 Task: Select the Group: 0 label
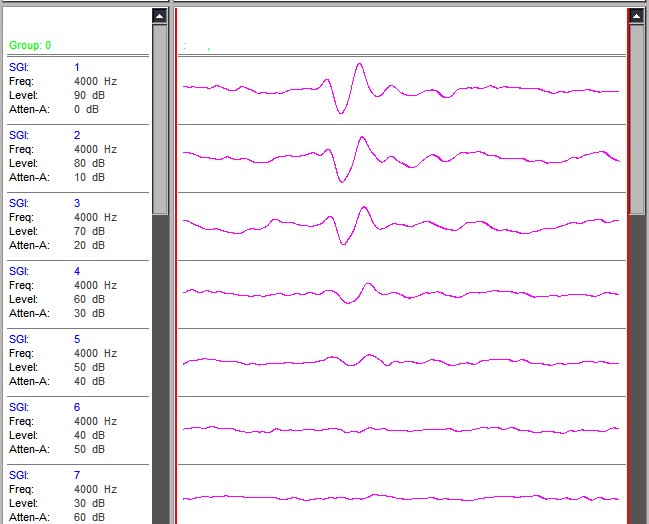[30, 46]
